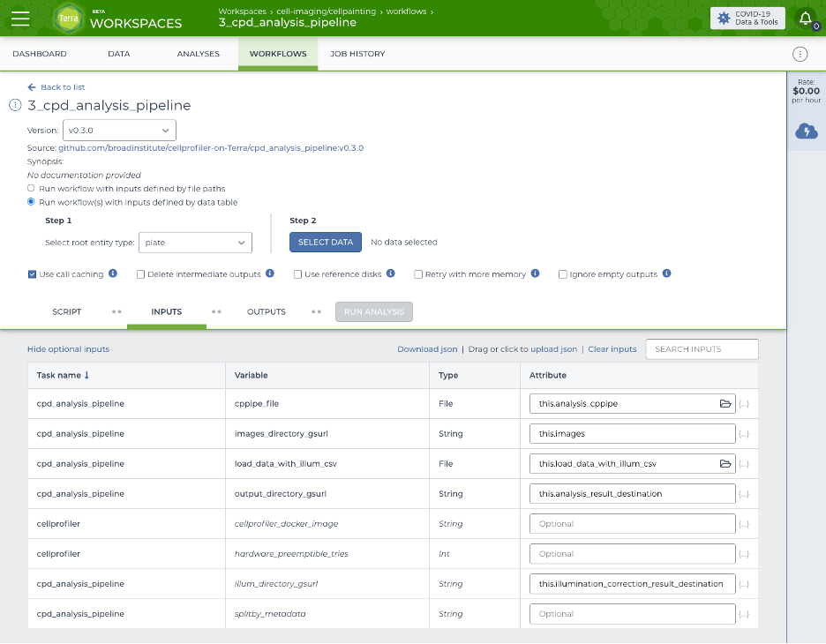Select run workflow with file paths radio

tap(32, 189)
